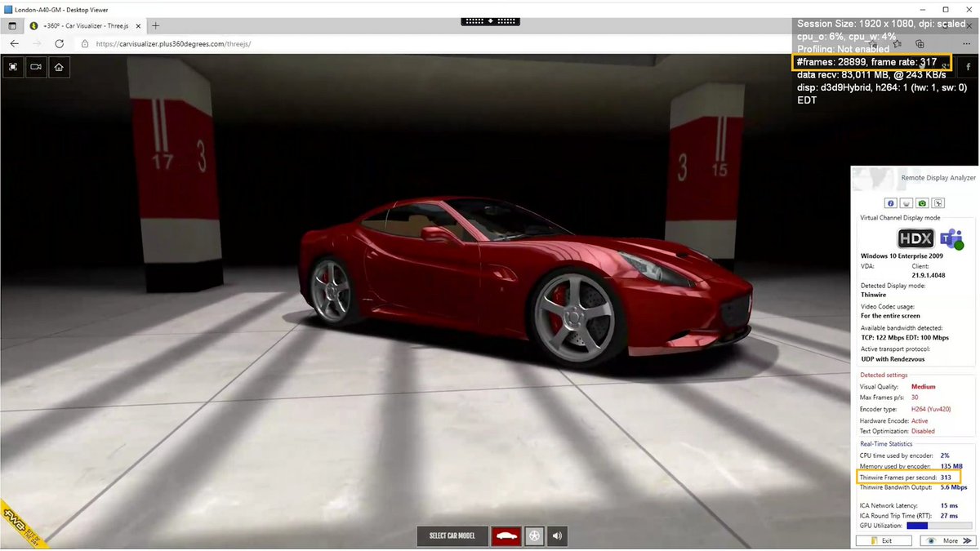Click the Microsoft Teams icon
The width and height of the screenshot is (980, 551).
[951, 239]
